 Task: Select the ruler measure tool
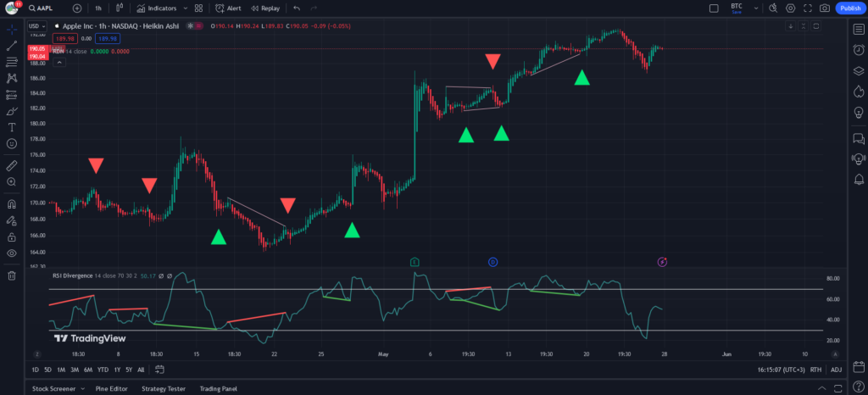(12, 165)
